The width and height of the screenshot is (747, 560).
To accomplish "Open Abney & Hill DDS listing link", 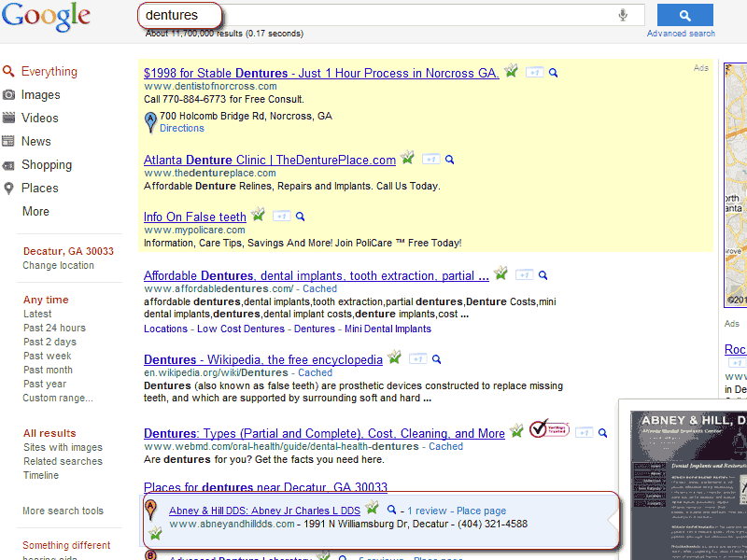I will pos(264,511).
